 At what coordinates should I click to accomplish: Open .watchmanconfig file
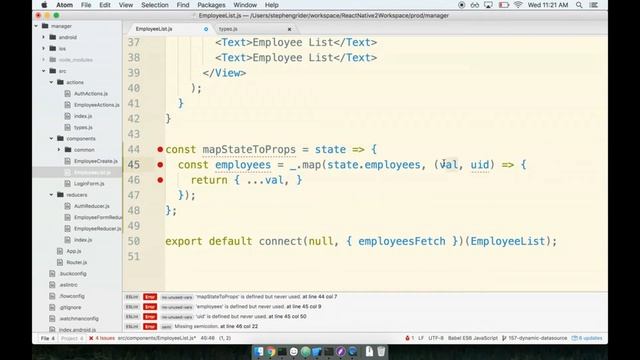[x=79, y=318]
